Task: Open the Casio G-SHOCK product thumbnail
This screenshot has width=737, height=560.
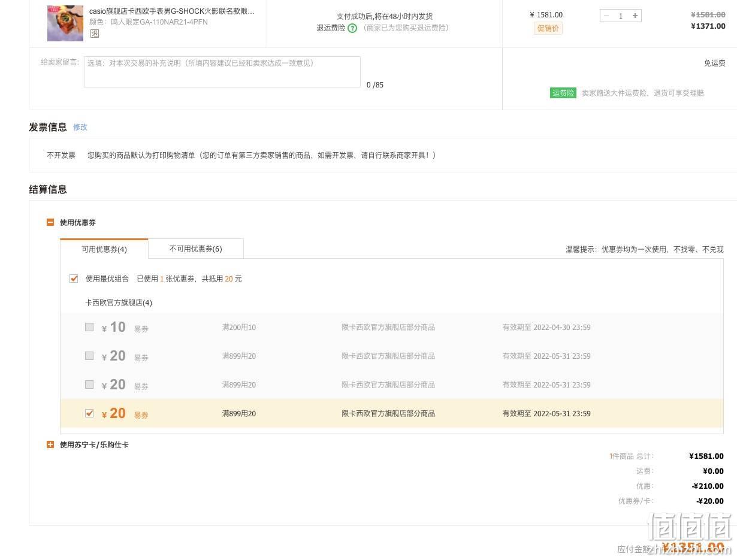Action: coord(65,23)
